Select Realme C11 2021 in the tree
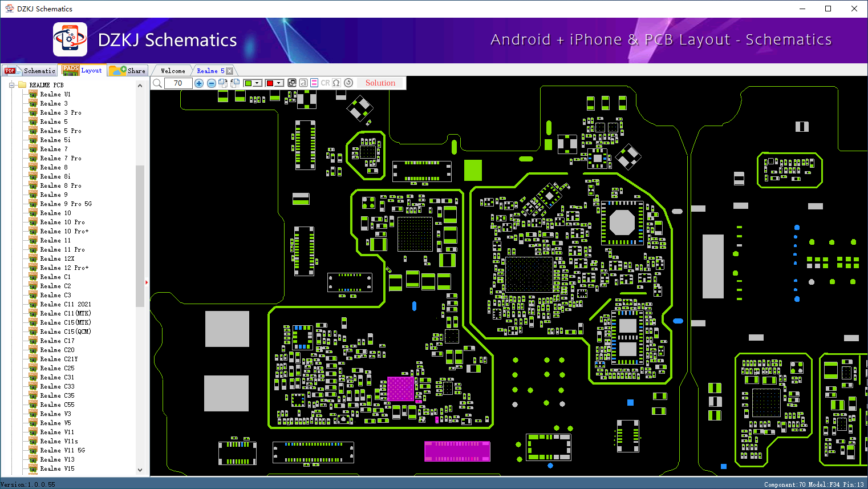The width and height of the screenshot is (868, 489). click(66, 304)
